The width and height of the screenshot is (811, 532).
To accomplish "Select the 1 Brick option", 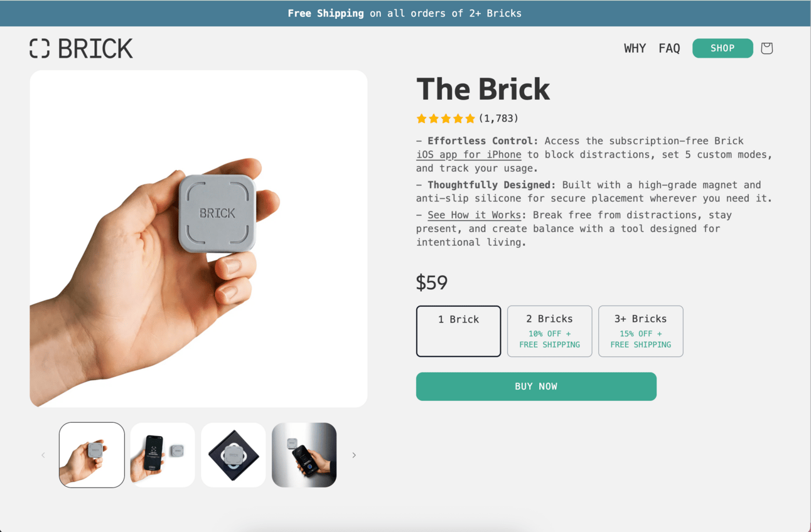I will coord(458,331).
